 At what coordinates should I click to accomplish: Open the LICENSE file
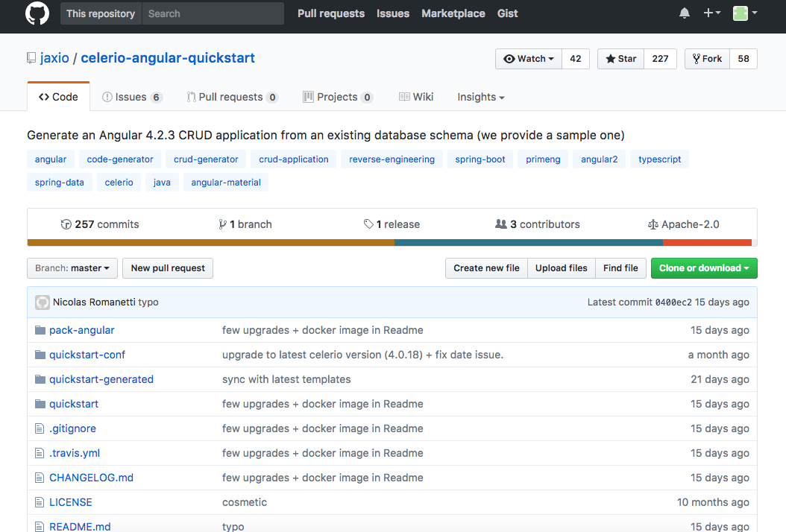(71, 502)
